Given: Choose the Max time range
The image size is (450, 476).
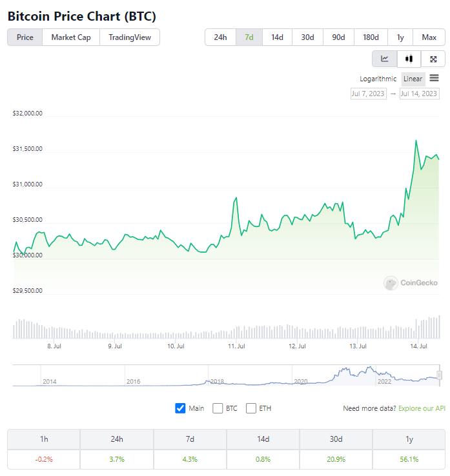Looking at the screenshot, I should [x=429, y=37].
